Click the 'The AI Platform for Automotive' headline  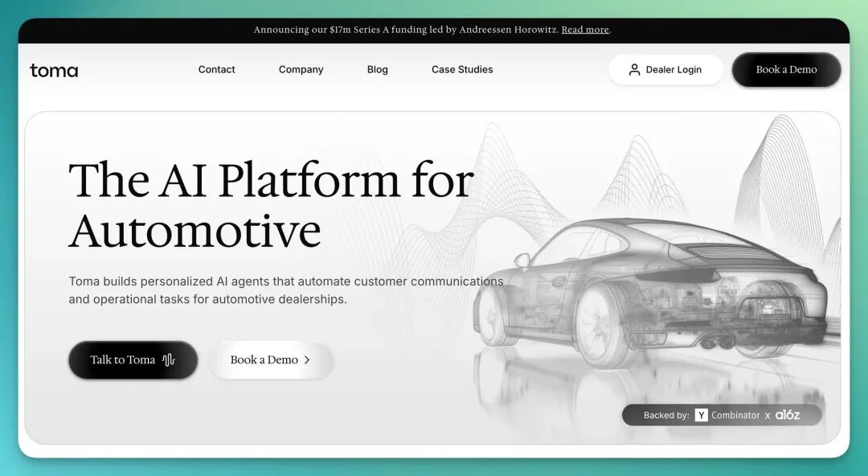[271, 204]
